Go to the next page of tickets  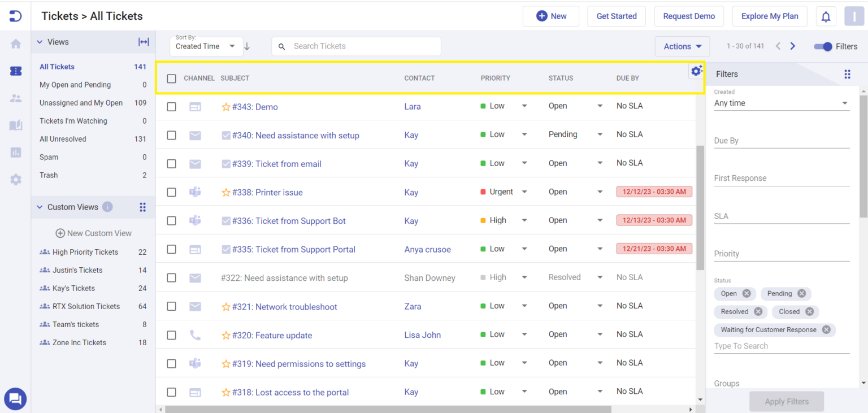click(792, 46)
